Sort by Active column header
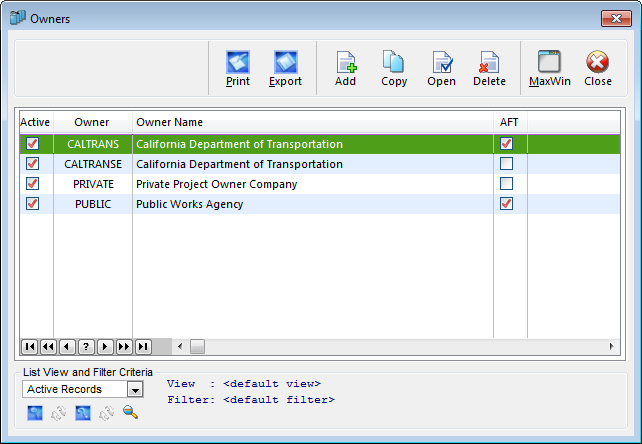642x444 pixels. click(x=35, y=122)
